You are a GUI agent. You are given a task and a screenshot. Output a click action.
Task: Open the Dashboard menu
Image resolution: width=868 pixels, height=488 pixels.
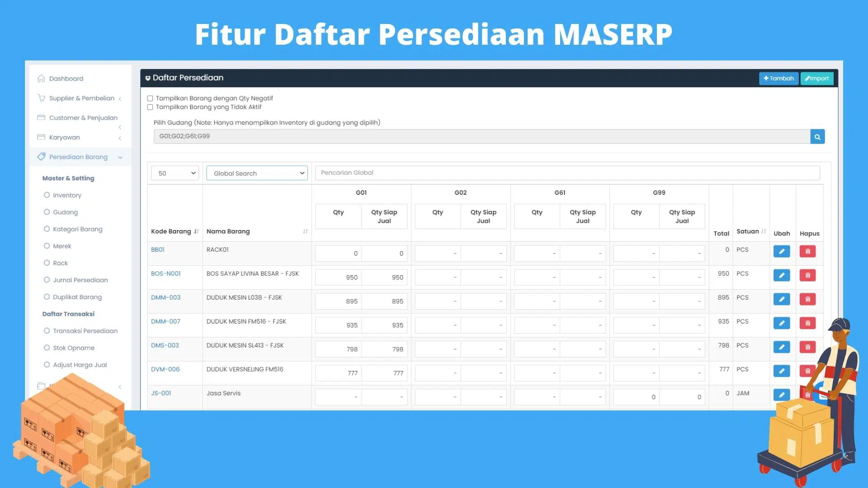pos(66,79)
